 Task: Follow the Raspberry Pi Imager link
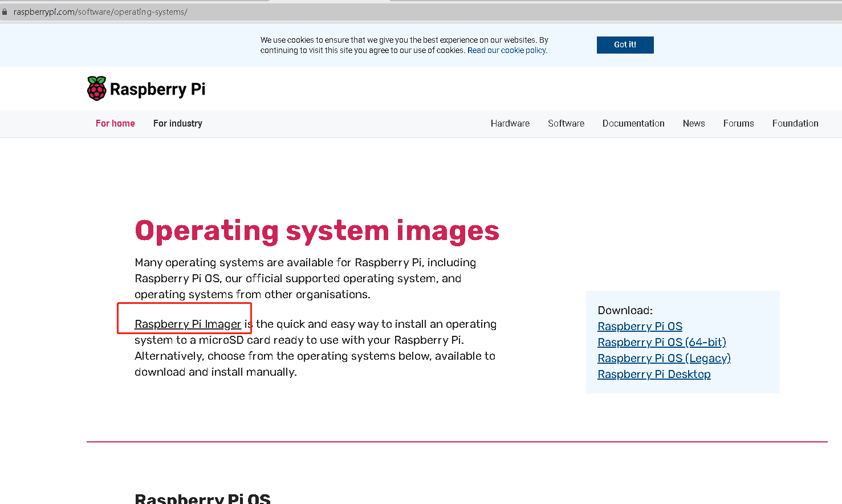point(188,324)
